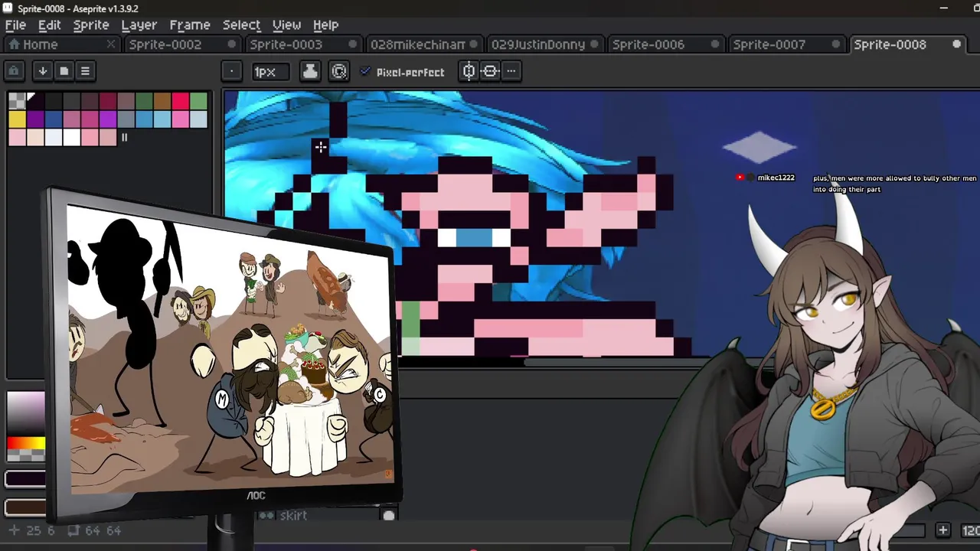Toggle the vertical symmetry button

(x=469, y=71)
